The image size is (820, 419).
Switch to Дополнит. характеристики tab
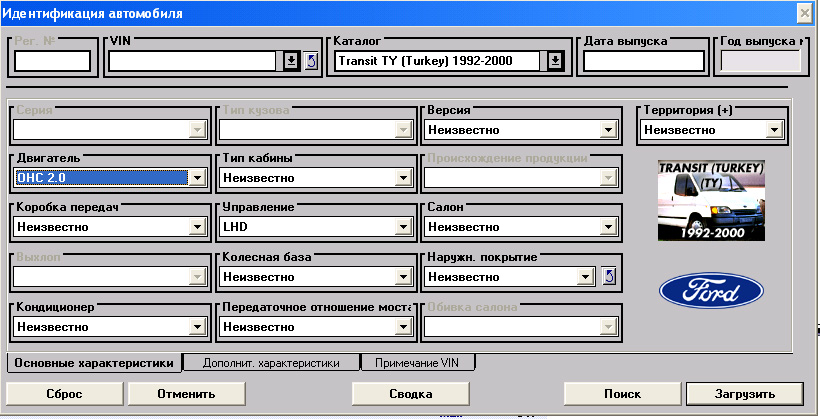pos(271,363)
